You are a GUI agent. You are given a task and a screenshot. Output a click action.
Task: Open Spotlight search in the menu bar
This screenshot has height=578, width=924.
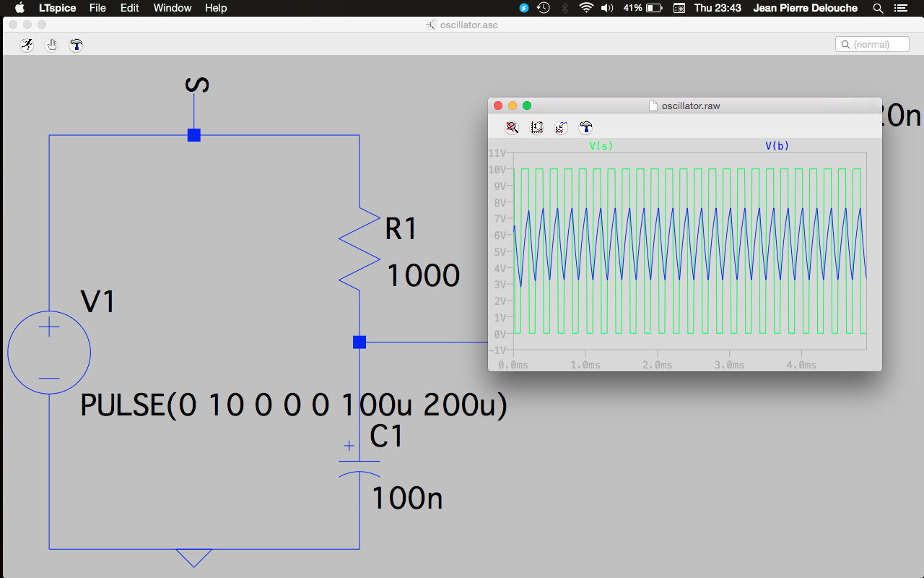878,8
